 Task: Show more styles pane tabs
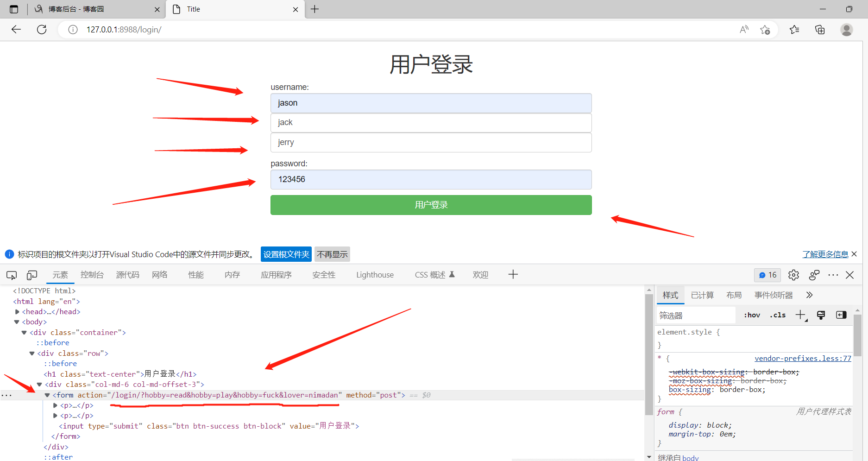click(x=809, y=295)
